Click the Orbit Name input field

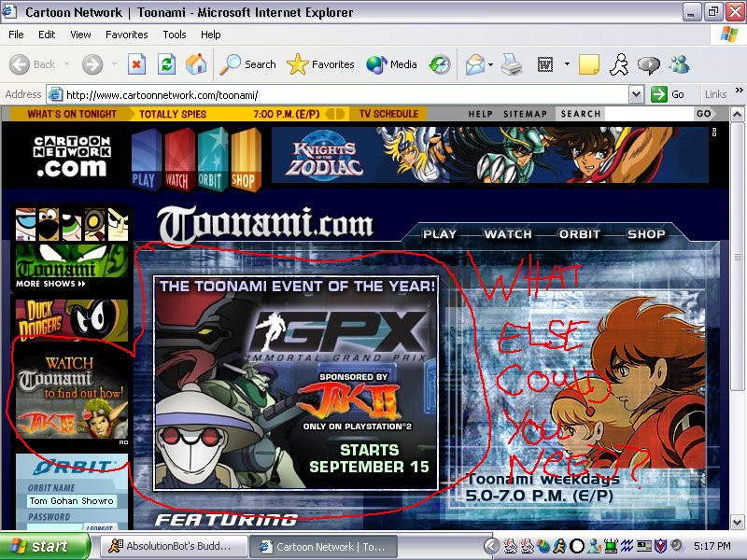point(72,500)
